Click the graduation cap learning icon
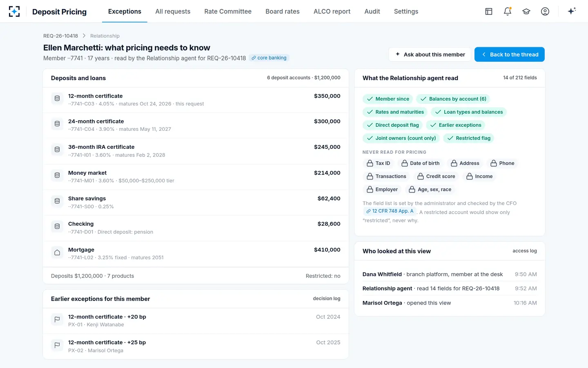This screenshot has width=588, height=368. pos(526,11)
